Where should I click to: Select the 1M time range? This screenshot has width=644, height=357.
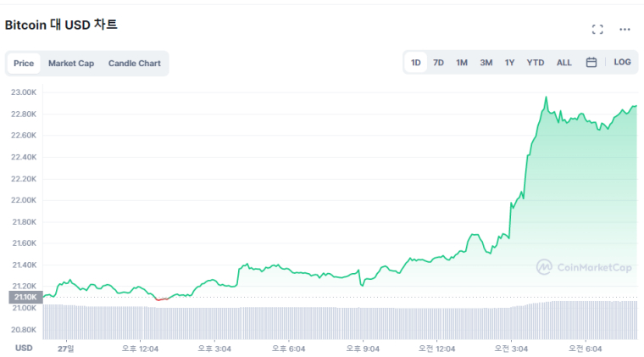(462, 63)
